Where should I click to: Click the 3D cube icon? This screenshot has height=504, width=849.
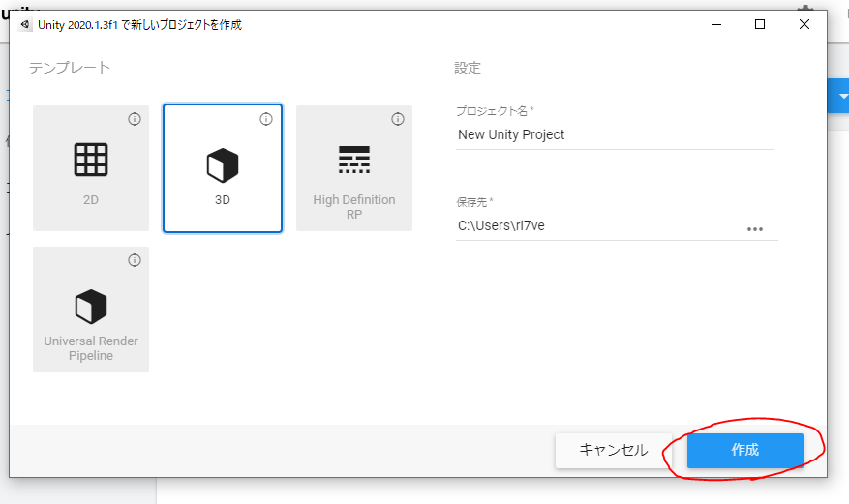(223, 164)
